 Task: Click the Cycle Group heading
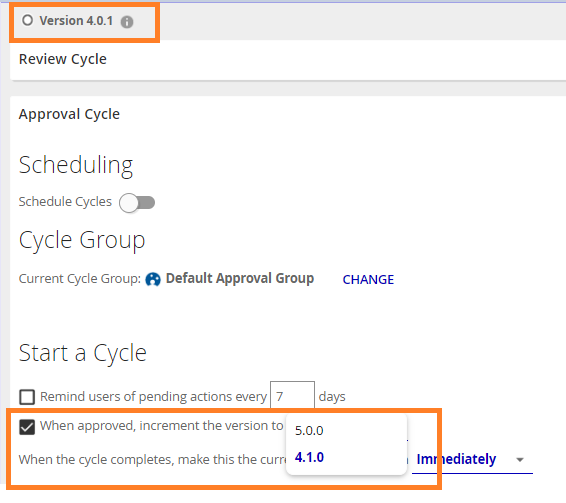82,240
